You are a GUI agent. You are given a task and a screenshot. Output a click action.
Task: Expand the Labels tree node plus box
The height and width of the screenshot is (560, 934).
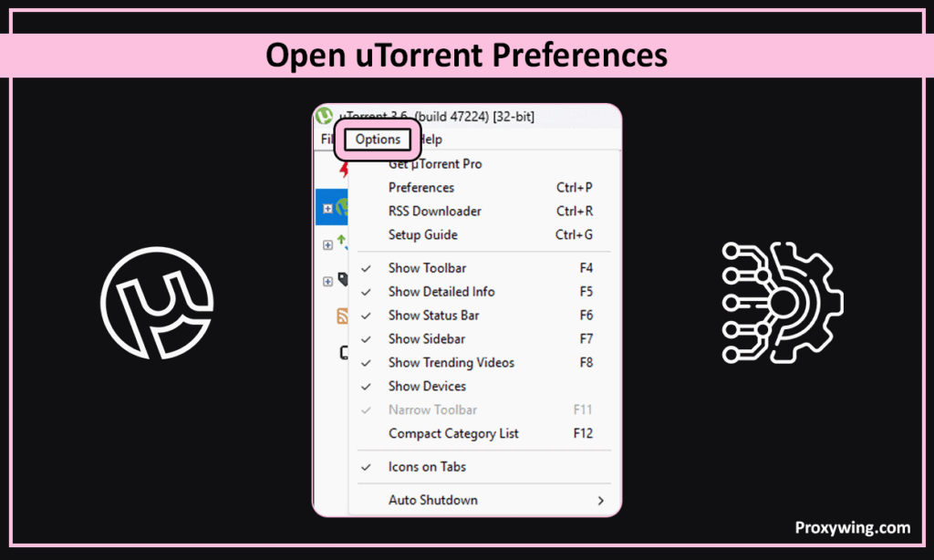(x=327, y=281)
